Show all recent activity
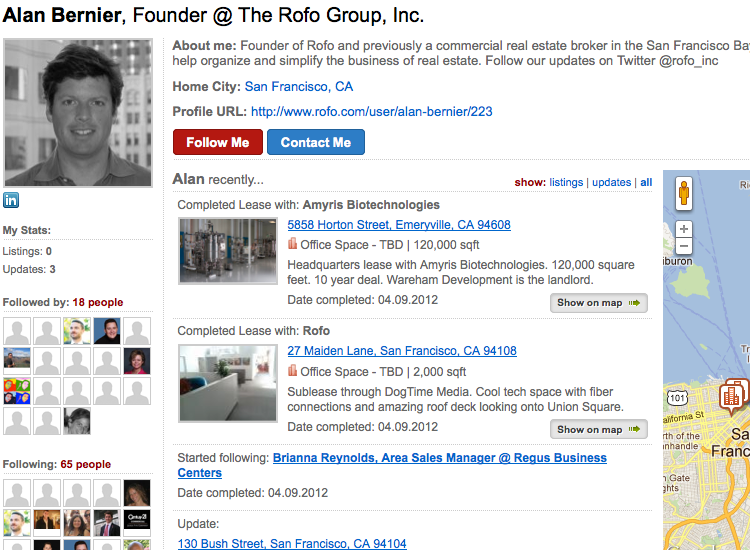This screenshot has height=550, width=750. point(646,182)
